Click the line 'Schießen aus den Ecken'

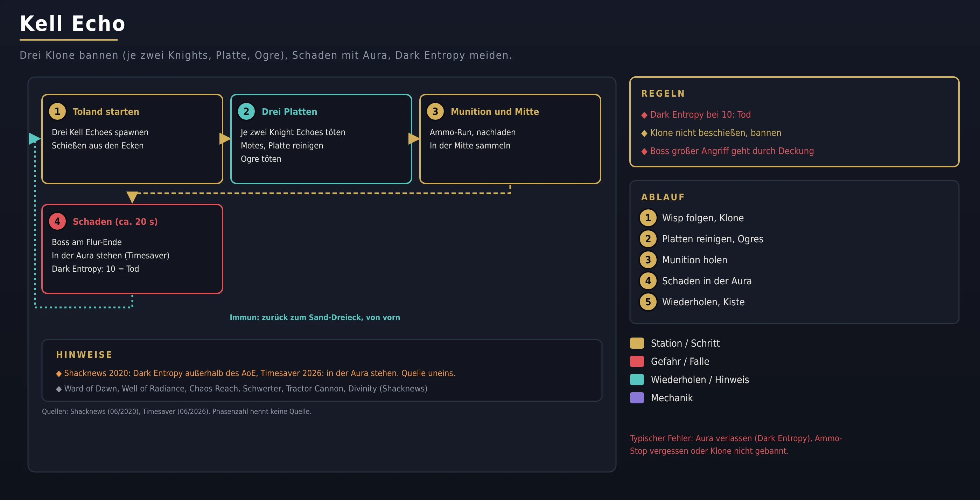pyautogui.click(x=97, y=146)
